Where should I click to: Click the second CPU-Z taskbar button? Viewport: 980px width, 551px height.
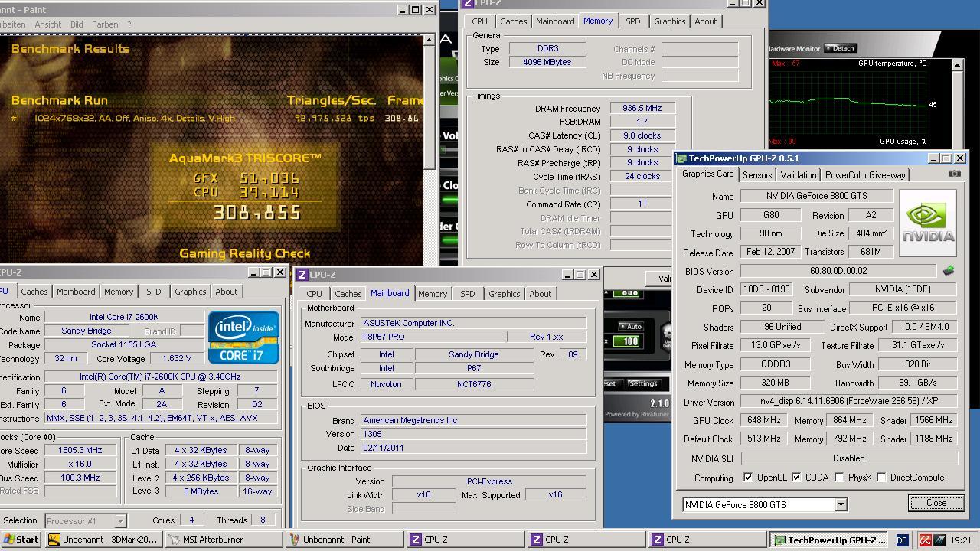tap(586, 540)
